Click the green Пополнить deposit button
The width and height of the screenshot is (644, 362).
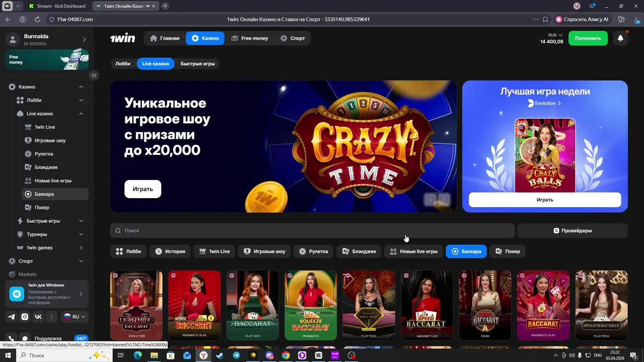pos(588,38)
